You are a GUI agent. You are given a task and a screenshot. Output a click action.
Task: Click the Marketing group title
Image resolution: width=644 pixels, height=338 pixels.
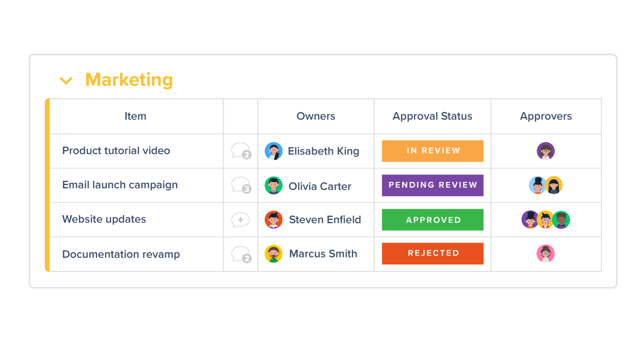point(129,79)
